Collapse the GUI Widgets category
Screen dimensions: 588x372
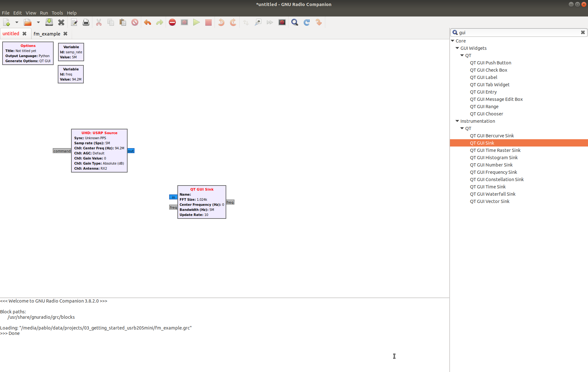[x=457, y=48]
